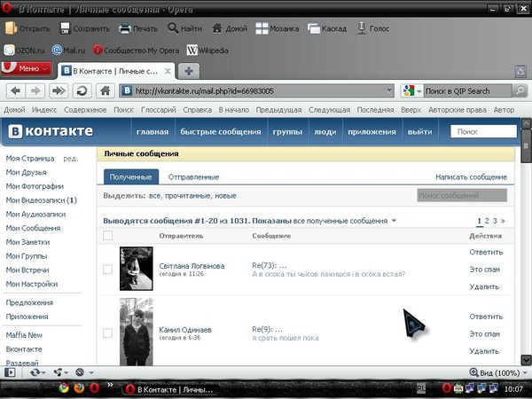Go home via Домой toolbar icon
This screenshot has height=399, width=532.
pyautogui.click(x=217, y=28)
